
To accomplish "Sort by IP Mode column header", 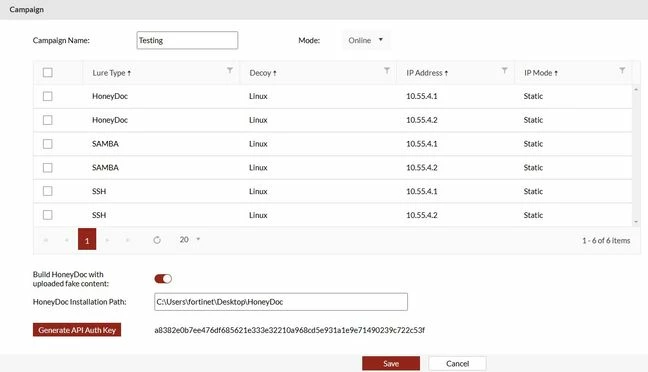I will click(x=541, y=73).
